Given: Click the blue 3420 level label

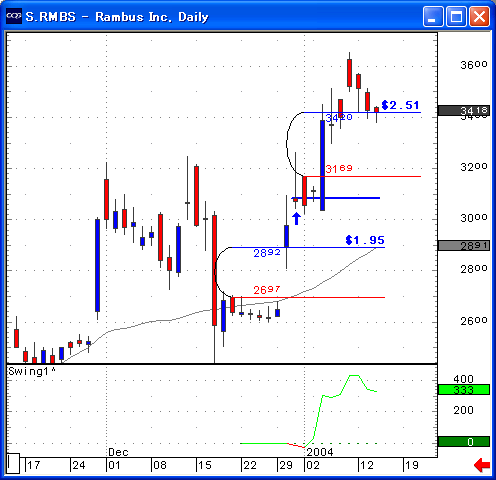Looking at the screenshot, I should click(339, 117).
